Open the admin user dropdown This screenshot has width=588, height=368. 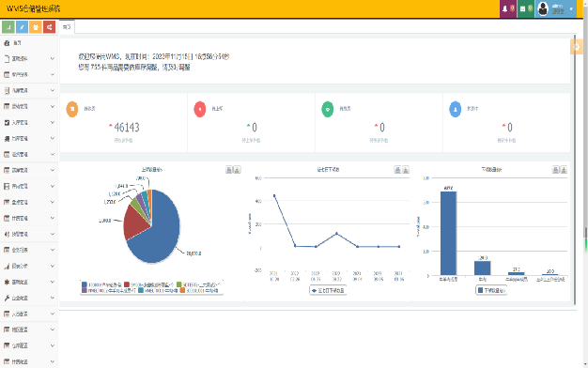pos(556,8)
